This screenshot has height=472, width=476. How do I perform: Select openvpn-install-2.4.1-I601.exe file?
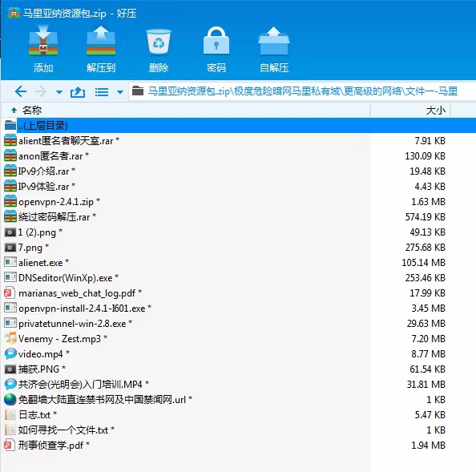tap(85, 309)
